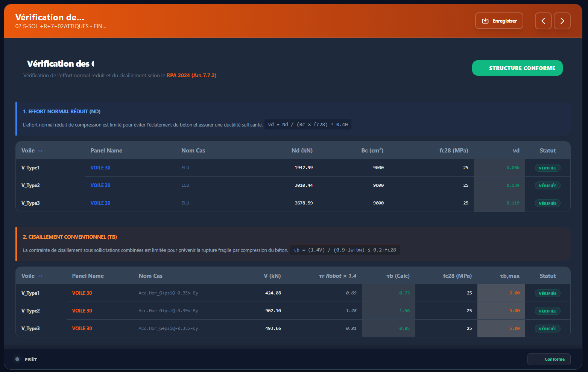Click the save icon on the Enregistrer button
The image size is (588, 372).
[485, 21]
